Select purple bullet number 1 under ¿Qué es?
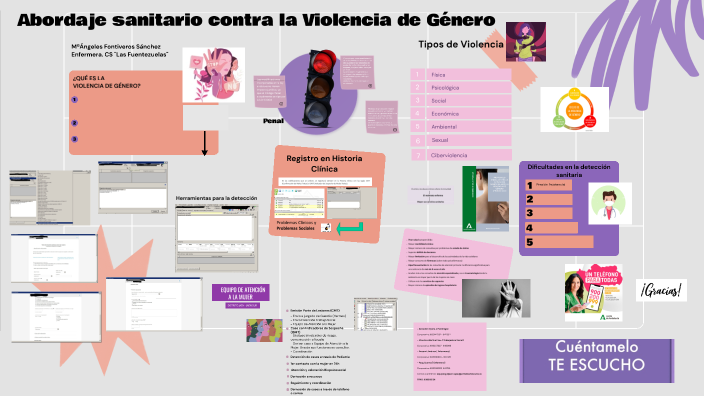The image size is (704, 396). [75, 100]
